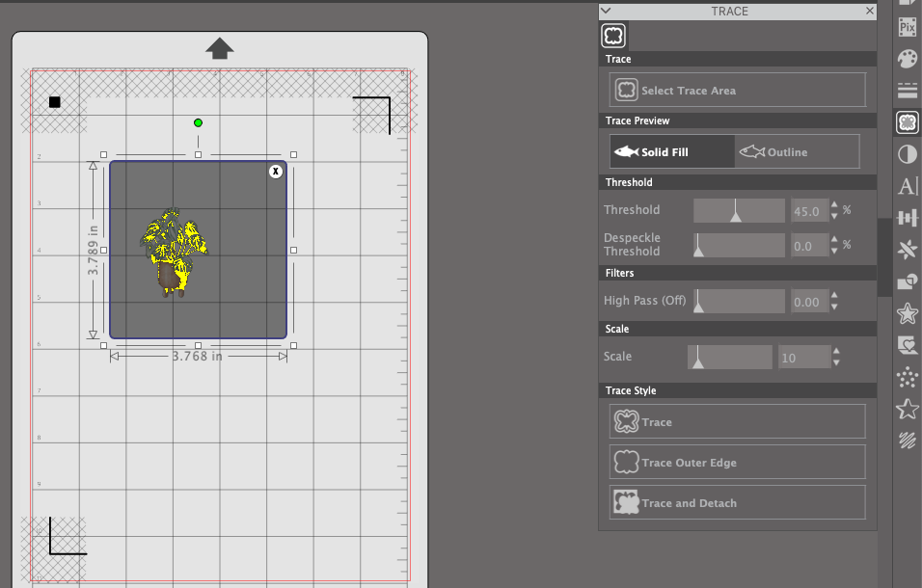Viewport: 922px width, 588px height.
Task: Click the plant image on the mat
Action: click(x=174, y=252)
